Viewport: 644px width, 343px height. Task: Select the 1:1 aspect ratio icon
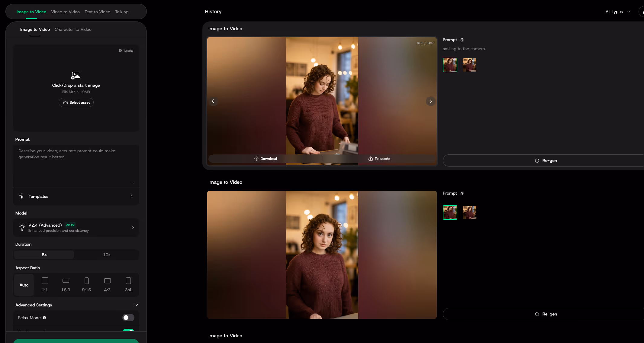[45, 281]
